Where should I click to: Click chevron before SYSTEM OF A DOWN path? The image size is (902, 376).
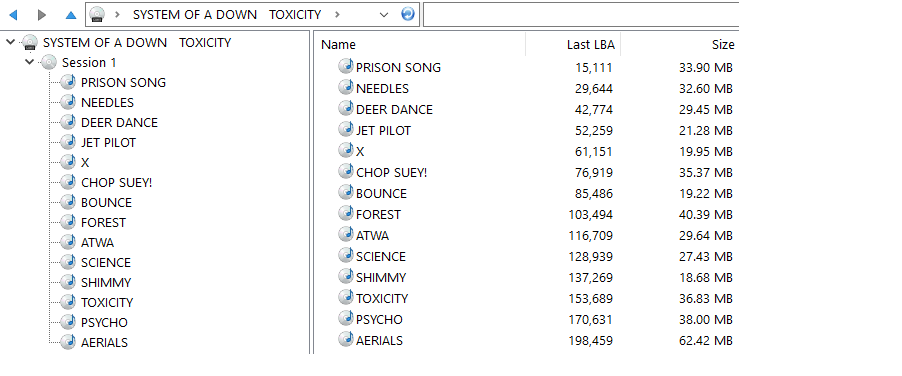coord(117,14)
